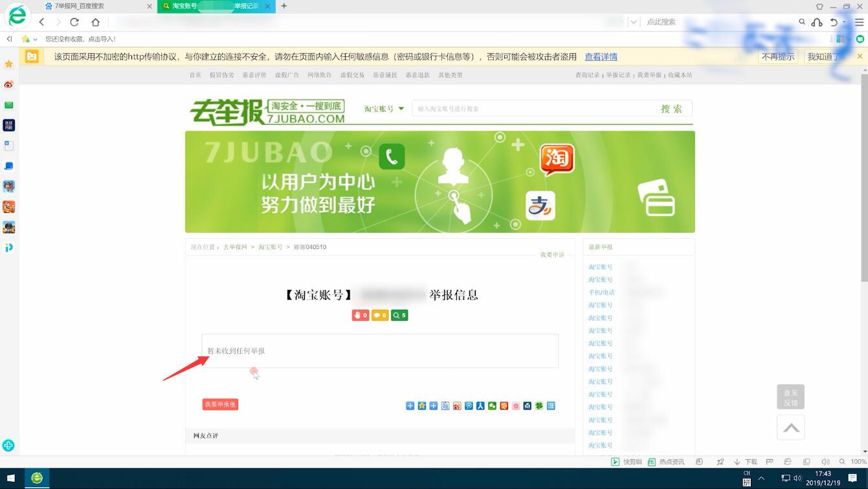This screenshot has height=489, width=868.
Task: Open a new browser tab
Action: click(284, 6)
